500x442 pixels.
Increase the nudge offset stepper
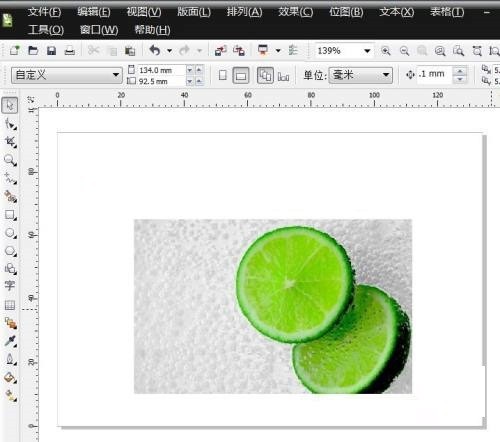pyautogui.click(x=460, y=71)
